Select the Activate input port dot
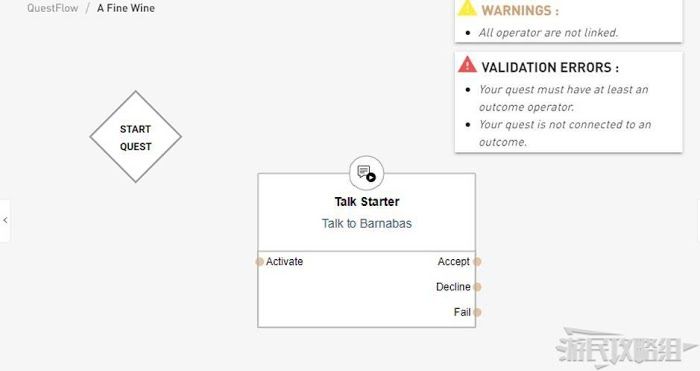This screenshot has height=371, width=700. click(x=259, y=262)
